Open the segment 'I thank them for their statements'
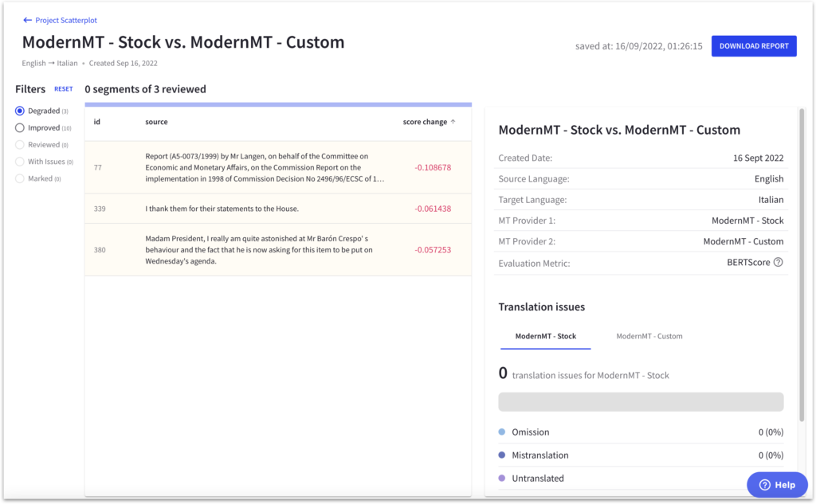The height and width of the screenshot is (504, 816). [278, 209]
